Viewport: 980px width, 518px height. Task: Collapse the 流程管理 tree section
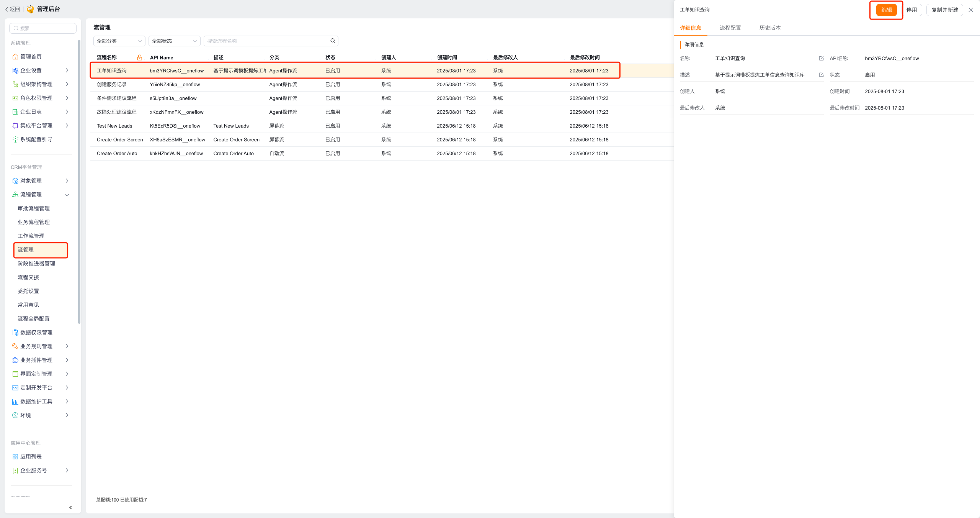[67, 195]
